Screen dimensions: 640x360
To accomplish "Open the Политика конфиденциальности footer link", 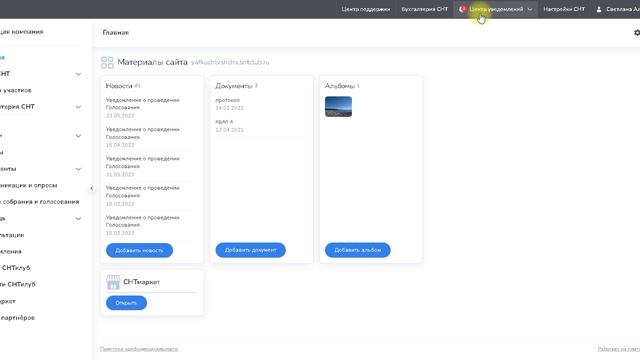I will tap(139, 349).
